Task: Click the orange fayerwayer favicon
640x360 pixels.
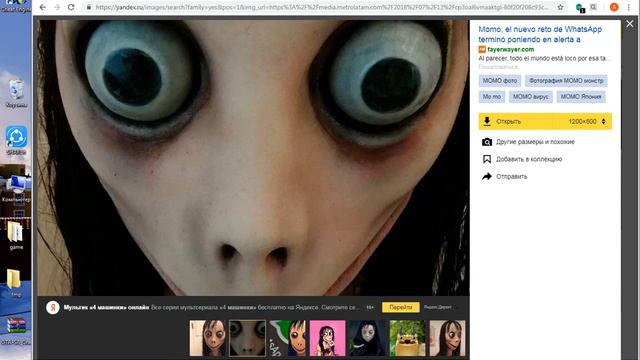Action: pos(482,49)
